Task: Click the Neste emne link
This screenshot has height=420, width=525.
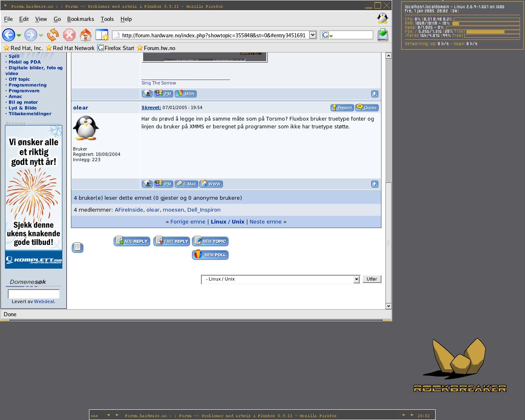Action: 265,221
